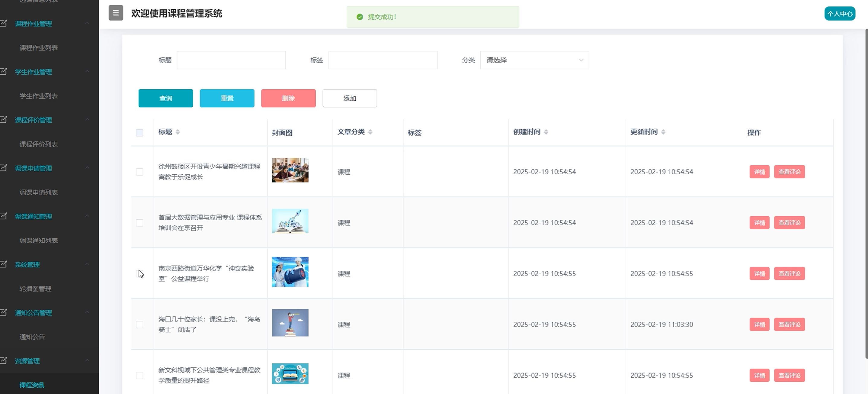Image resolution: width=868 pixels, height=394 pixels.
Task: Sort by 创建时间 column sort icon
Action: pyautogui.click(x=546, y=132)
